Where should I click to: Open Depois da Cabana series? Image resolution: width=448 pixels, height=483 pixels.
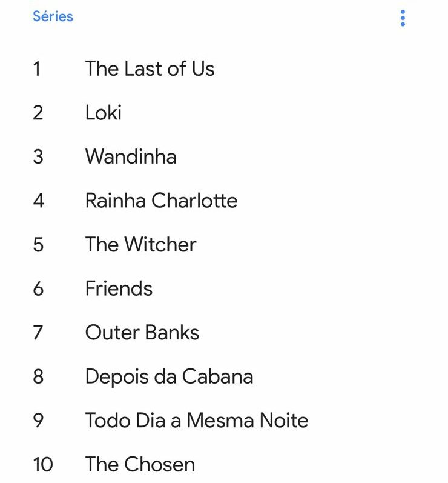pyautogui.click(x=169, y=376)
